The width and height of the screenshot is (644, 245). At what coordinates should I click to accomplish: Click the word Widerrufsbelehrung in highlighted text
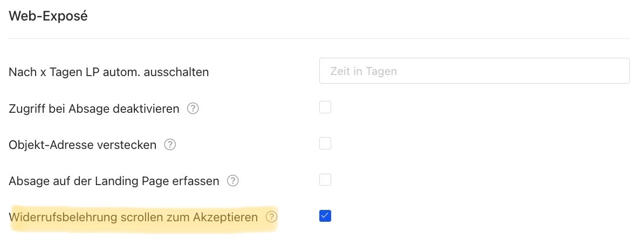(64, 217)
